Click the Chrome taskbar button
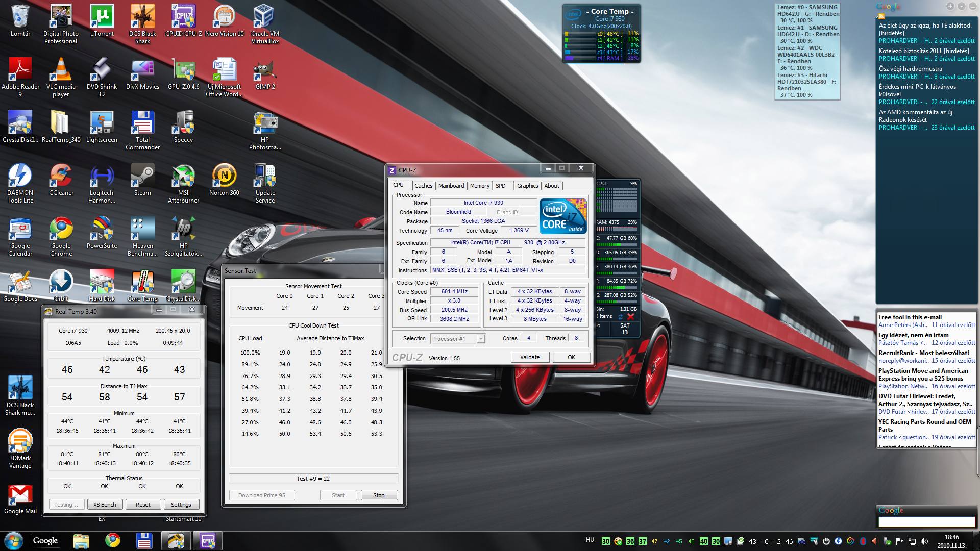The height and width of the screenshot is (551, 980). tap(113, 541)
